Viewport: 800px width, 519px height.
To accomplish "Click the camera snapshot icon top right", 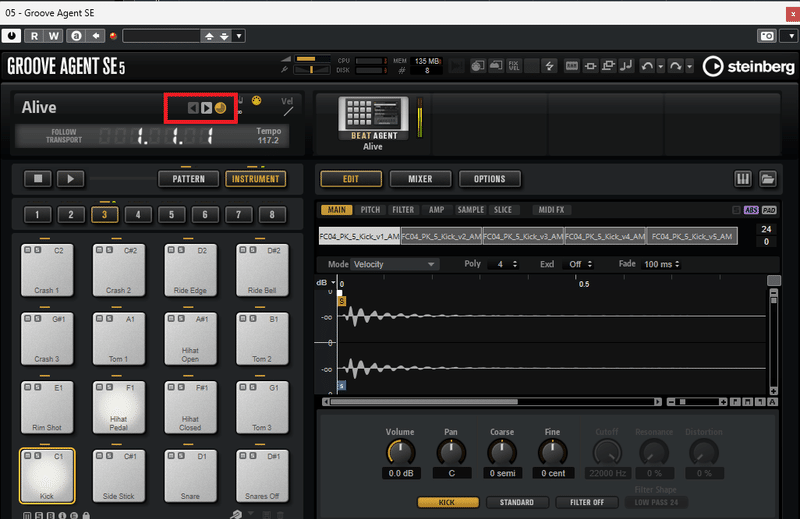I will coord(767,36).
